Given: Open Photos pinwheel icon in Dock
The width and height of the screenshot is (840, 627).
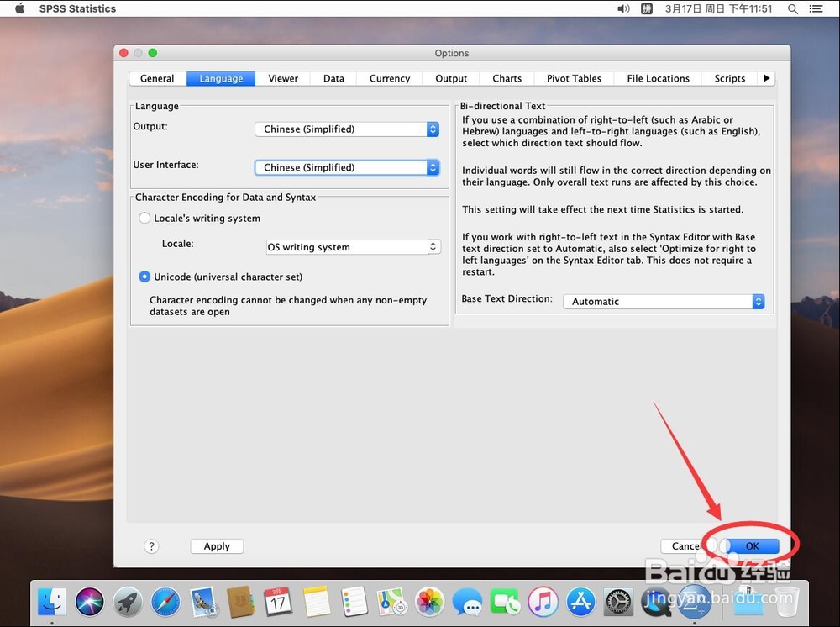Looking at the screenshot, I should [x=429, y=601].
